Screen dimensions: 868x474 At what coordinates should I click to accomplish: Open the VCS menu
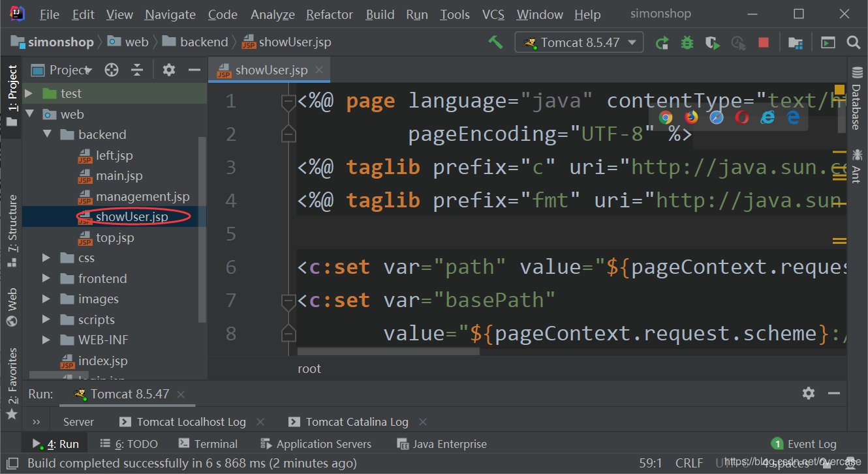(x=493, y=14)
